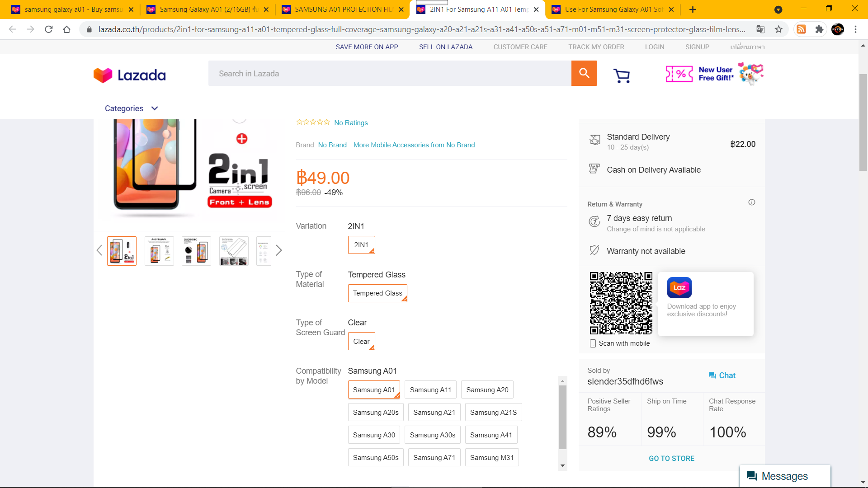Open the RSS feed extension icon

point(801,29)
